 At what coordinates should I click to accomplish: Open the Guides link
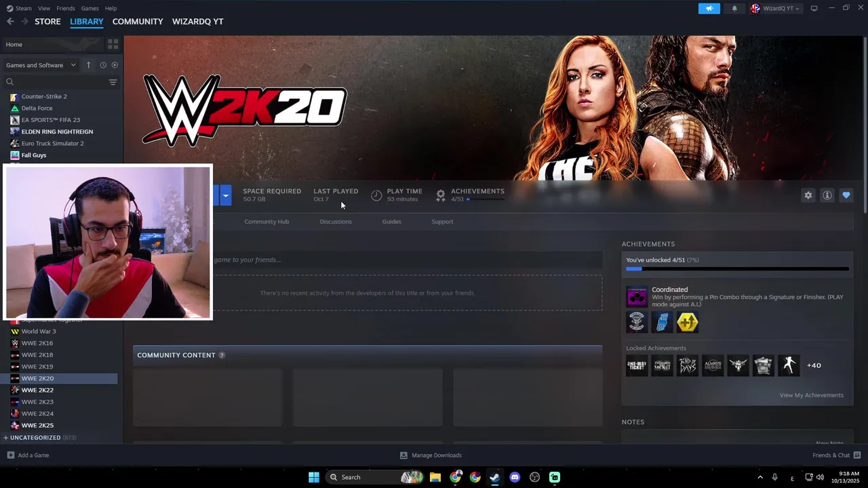point(391,222)
